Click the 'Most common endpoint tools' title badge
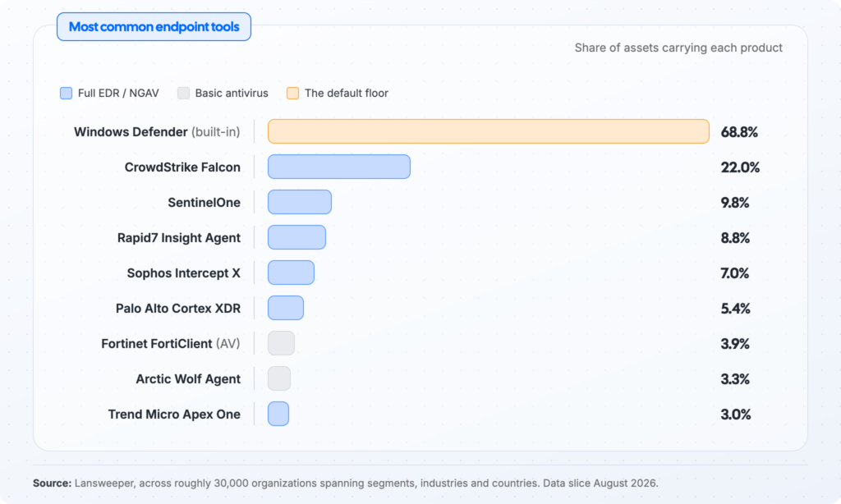This screenshot has height=504, width=841. tap(154, 27)
